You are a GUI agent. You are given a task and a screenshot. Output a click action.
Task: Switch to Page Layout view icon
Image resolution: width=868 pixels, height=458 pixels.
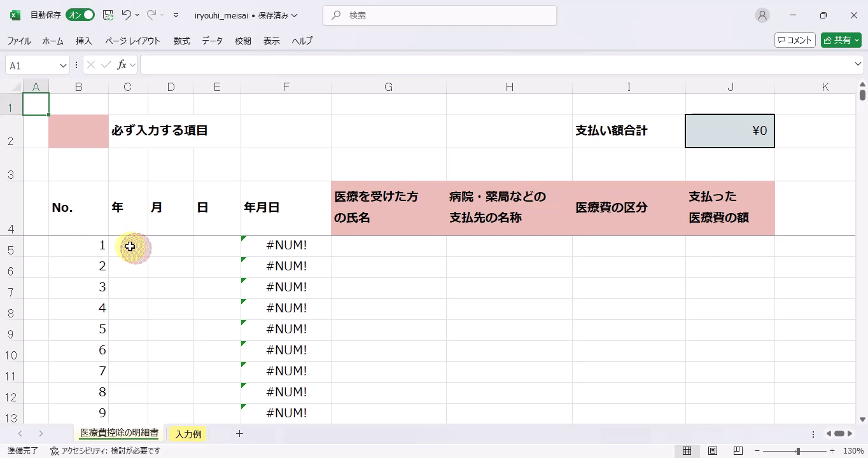click(713, 451)
